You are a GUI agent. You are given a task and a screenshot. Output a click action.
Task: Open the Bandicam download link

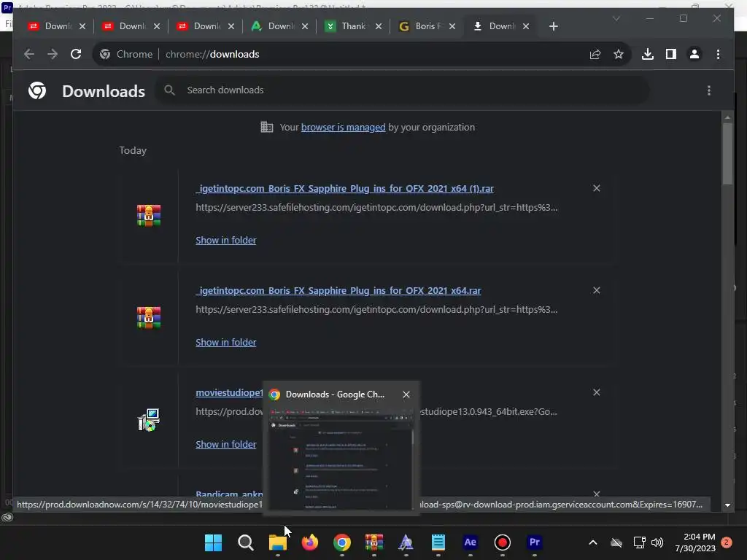(229, 494)
